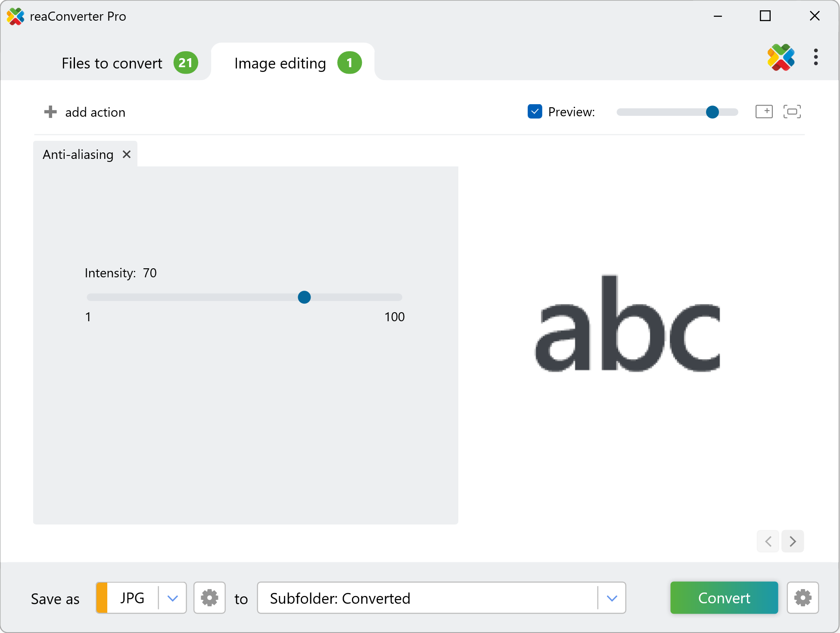Viewport: 840px width, 633px height.
Task: Select the Image editing tab
Action: [x=280, y=63]
